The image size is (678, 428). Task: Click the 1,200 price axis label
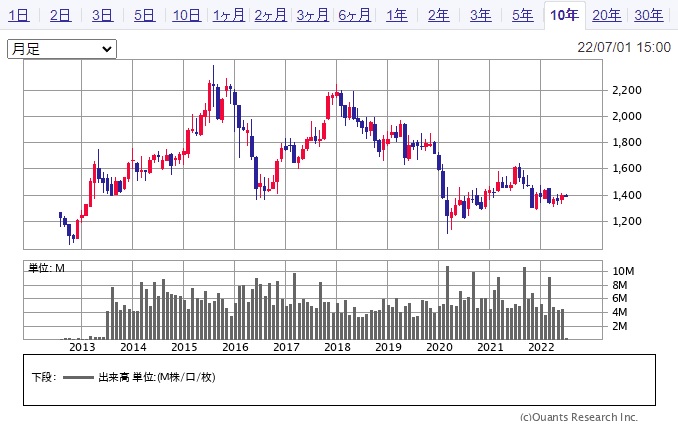tap(627, 221)
